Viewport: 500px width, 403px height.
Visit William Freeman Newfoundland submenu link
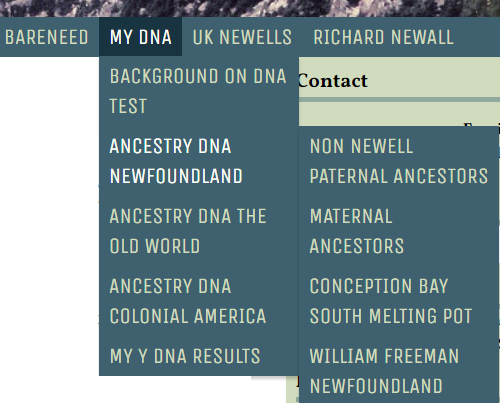[x=399, y=371]
